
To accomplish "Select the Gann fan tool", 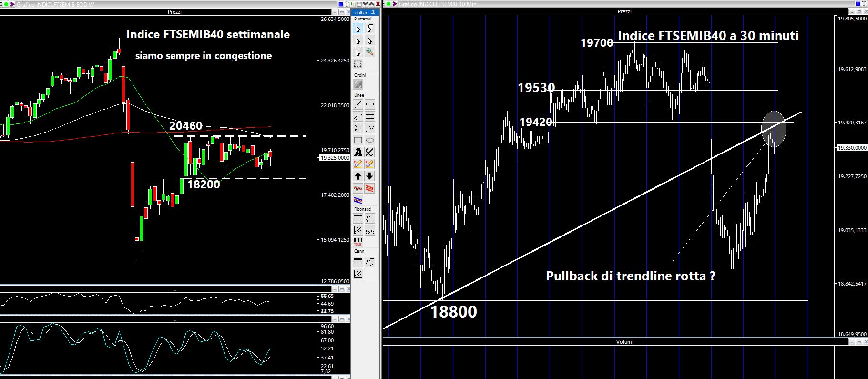I will click(358, 274).
